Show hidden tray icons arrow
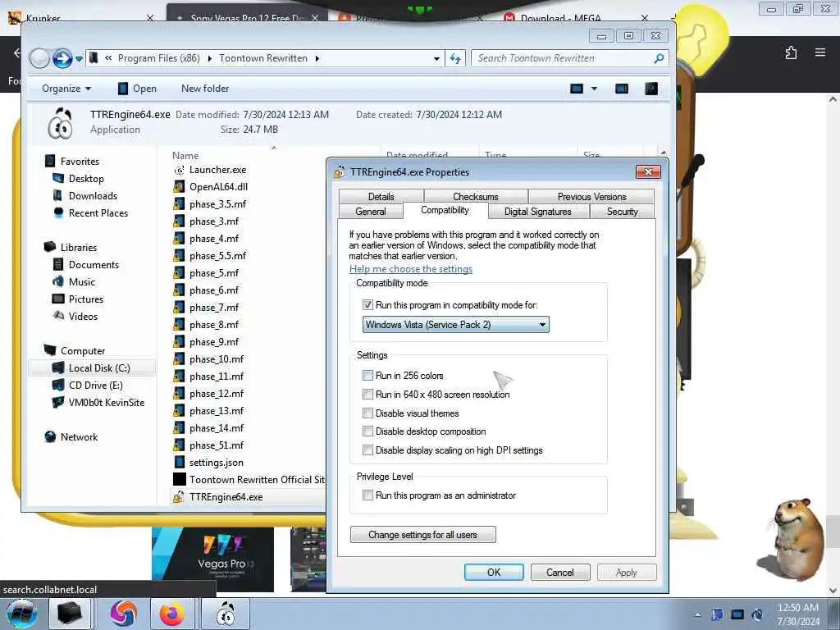The height and width of the screenshot is (630, 840). pyautogui.click(x=697, y=614)
